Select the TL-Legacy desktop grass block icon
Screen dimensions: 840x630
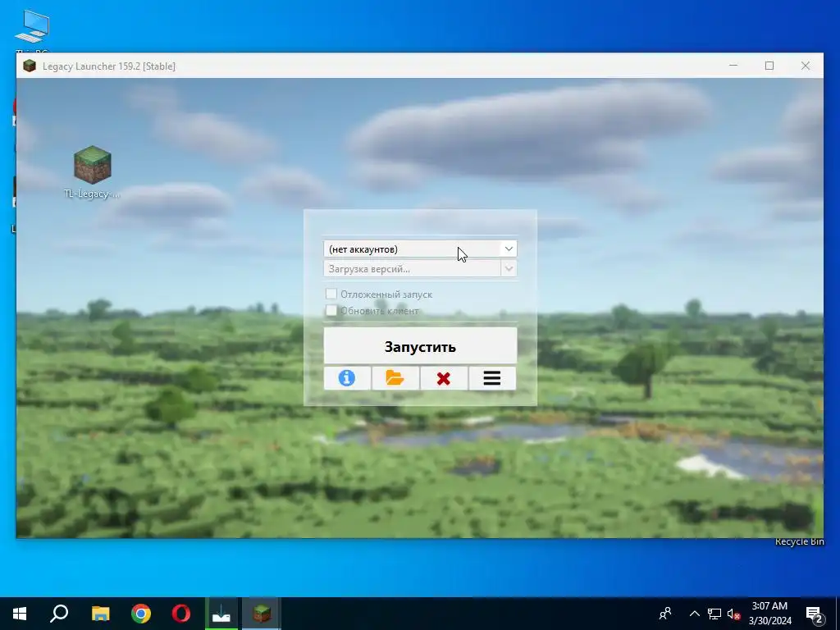(x=92, y=165)
